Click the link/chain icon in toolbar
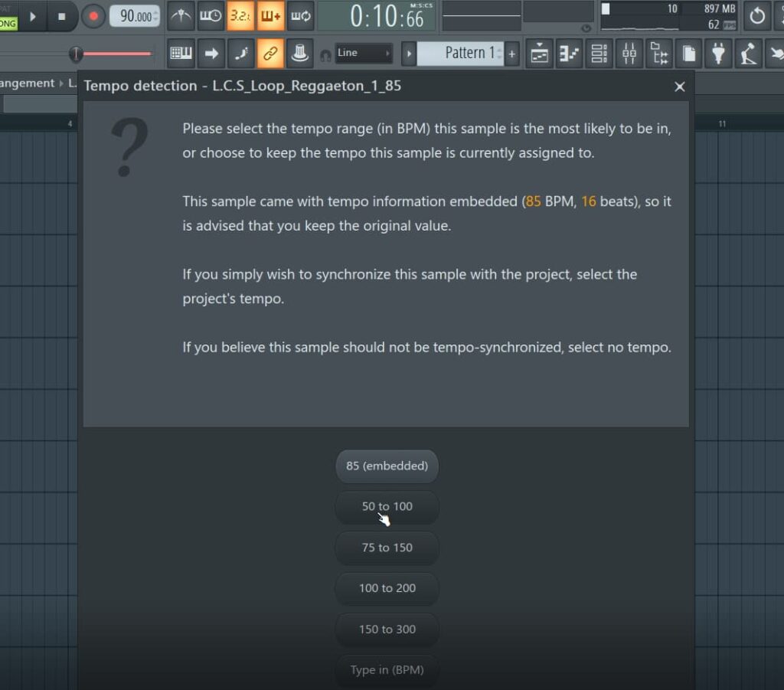This screenshot has height=690, width=784. 270,53
